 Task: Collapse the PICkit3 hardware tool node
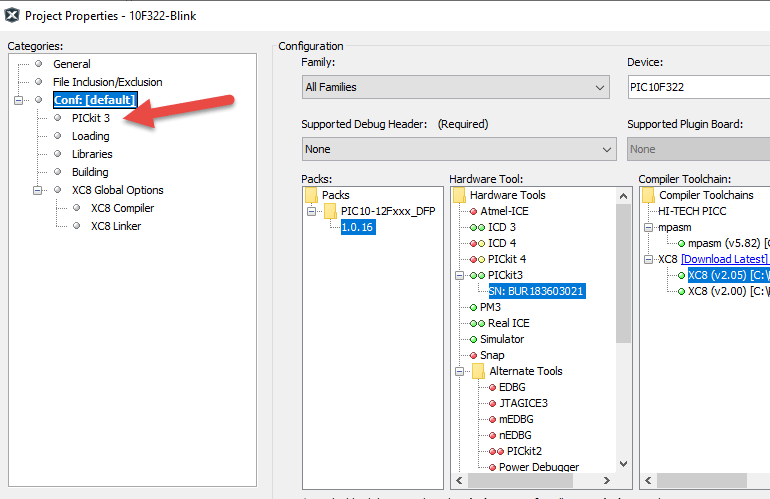[x=459, y=275]
